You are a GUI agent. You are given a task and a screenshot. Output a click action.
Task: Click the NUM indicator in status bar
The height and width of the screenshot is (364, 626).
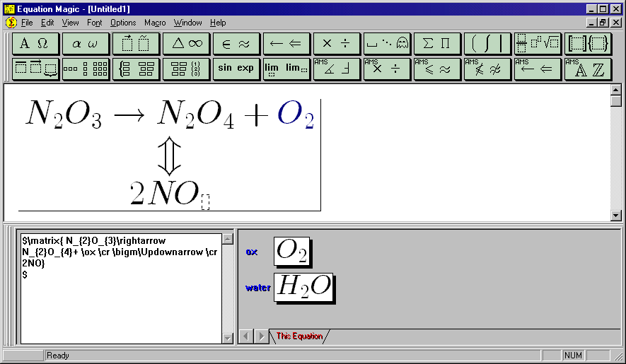point(573,356)
